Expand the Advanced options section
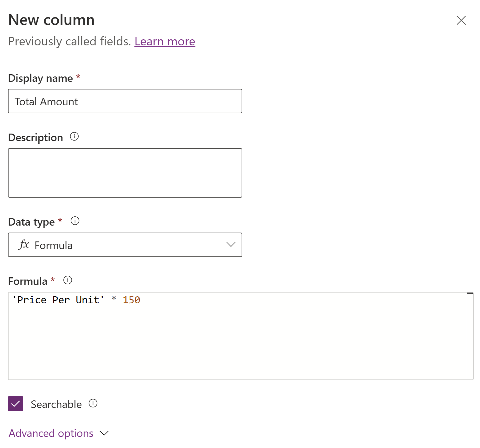The image size is (480, 448). tap(51, 433)
